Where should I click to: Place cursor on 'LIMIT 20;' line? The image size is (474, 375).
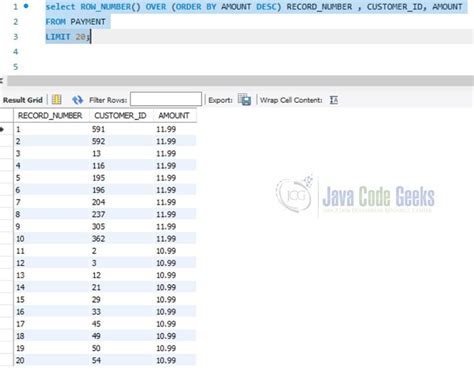[68, 37]
